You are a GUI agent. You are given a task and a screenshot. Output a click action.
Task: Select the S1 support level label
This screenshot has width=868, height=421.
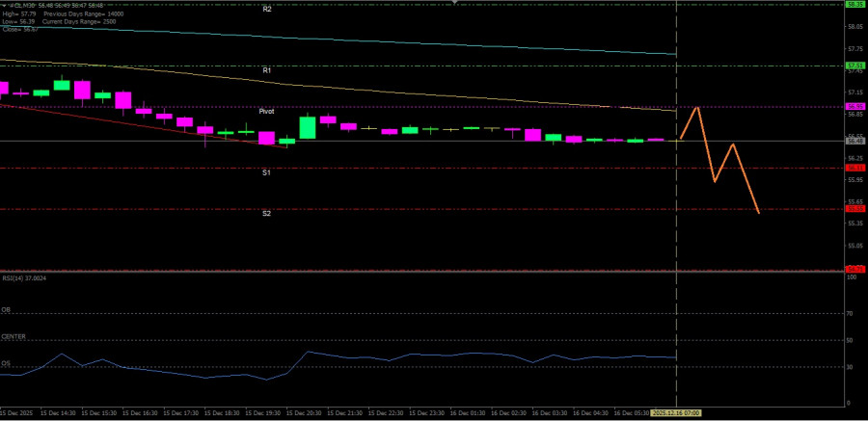[266, 172]
